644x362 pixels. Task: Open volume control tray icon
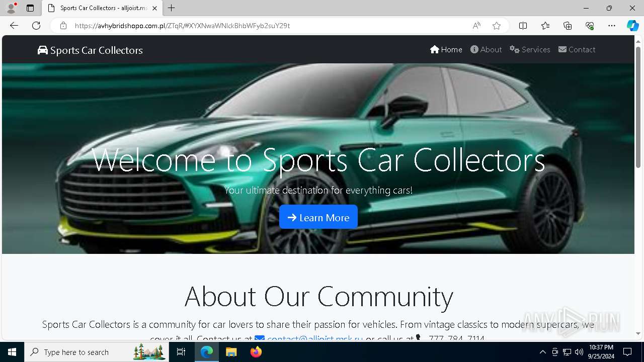click(579, 352)
